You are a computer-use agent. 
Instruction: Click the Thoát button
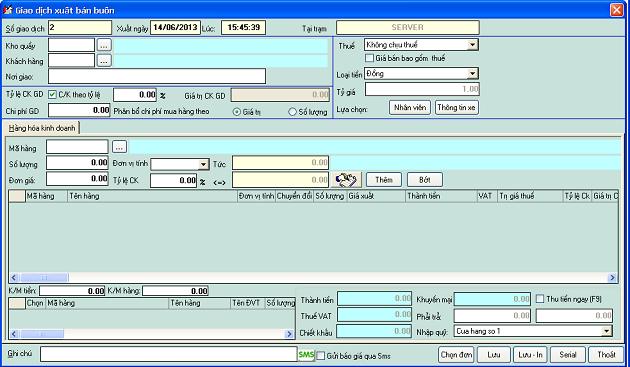pyautogui.click(x=606, y=355)
